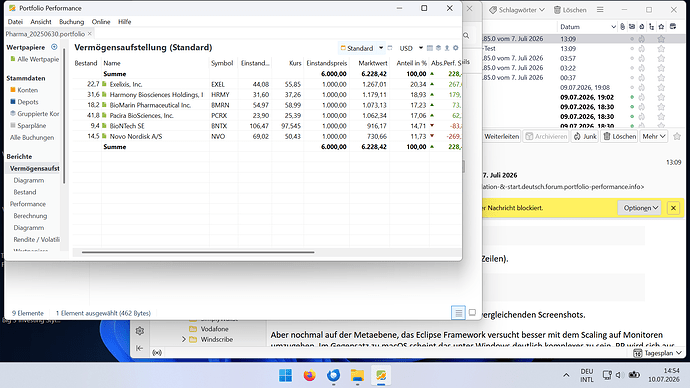
Task: Open Alle Buchungen in sidebar
Action: point(32,137)
